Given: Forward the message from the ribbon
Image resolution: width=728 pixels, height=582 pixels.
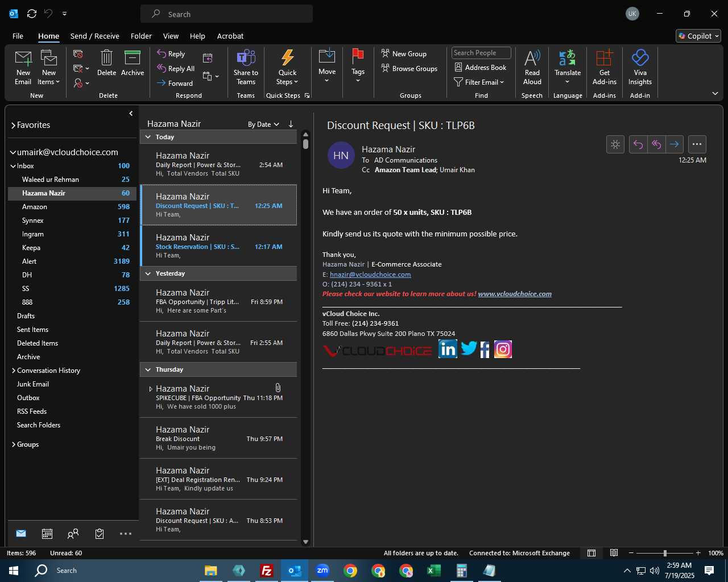Looking at the screenshot, I should point(175,84).
